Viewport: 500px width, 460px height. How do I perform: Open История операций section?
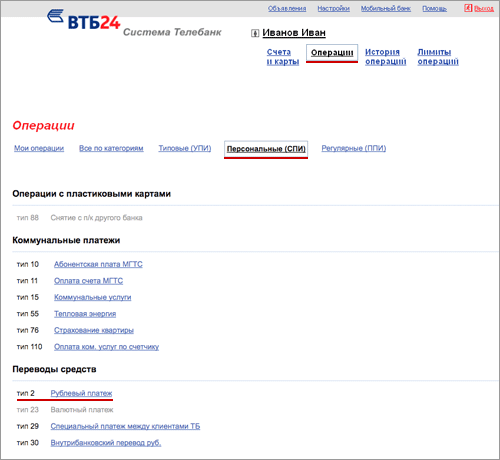pyautogui.click(x=386, y=57)
